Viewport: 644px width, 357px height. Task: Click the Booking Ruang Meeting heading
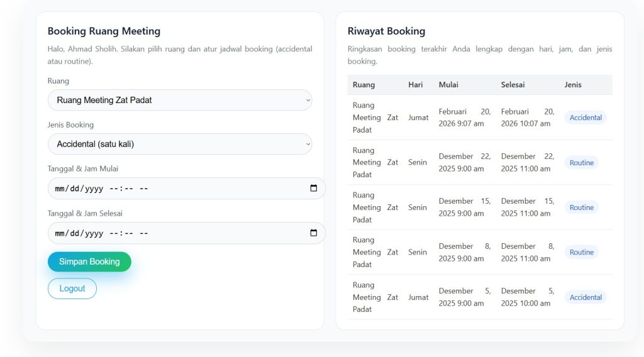point(104,31)
